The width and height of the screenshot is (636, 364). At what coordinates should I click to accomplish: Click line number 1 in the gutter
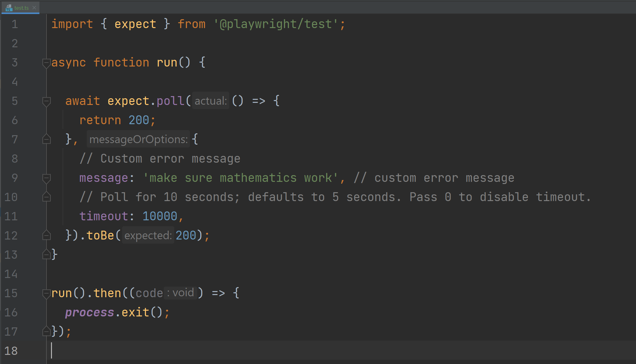click(x=15, y=24)
